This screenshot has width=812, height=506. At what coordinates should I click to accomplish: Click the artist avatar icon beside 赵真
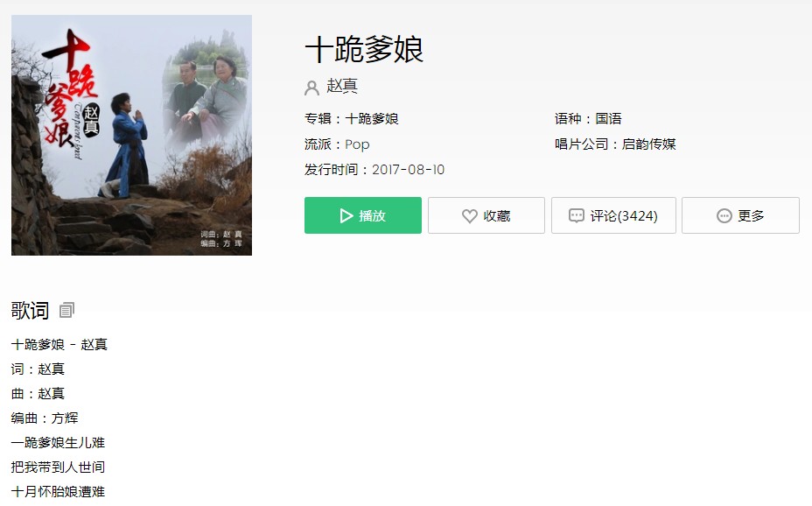[x=311, y=88]
